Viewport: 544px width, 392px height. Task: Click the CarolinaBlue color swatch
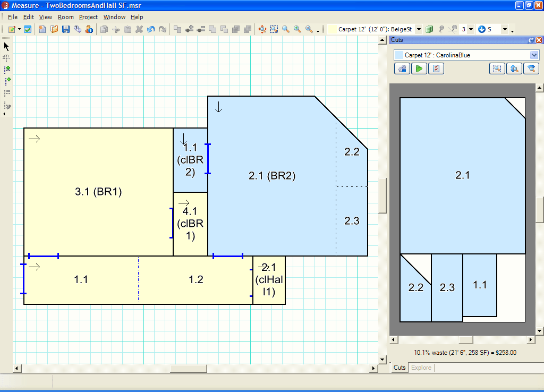[399, 55]
